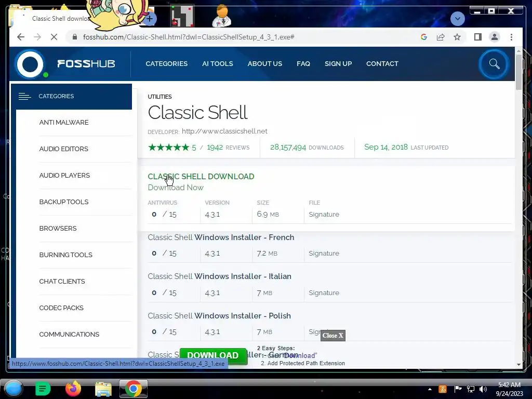Expand the tab search dropdown arrow

tap(457, 18)
